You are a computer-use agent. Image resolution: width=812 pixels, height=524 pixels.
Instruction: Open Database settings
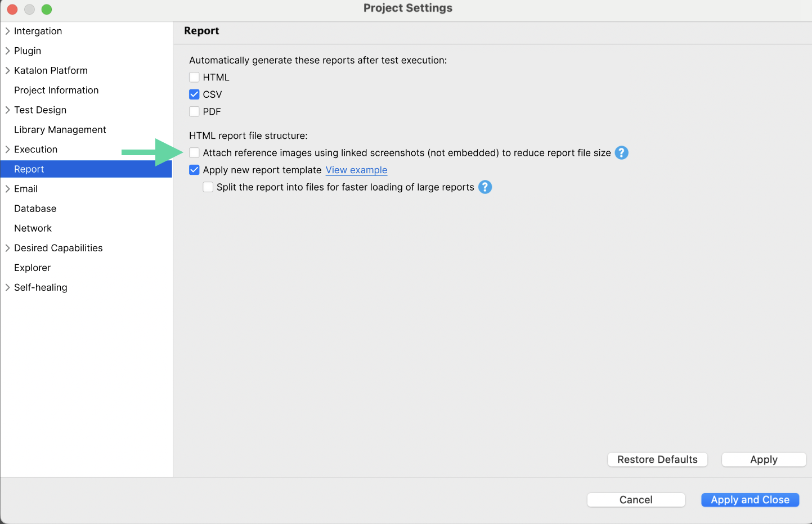[35, 209]
